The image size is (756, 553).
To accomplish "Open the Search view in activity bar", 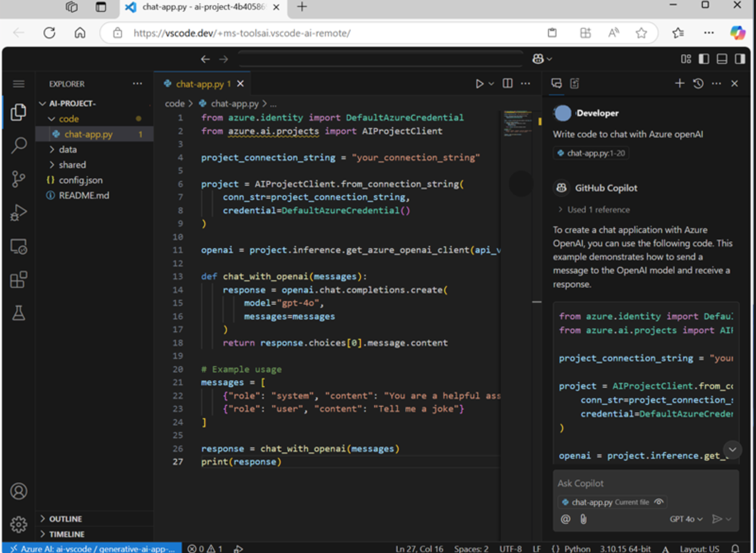I will (18, 145).
